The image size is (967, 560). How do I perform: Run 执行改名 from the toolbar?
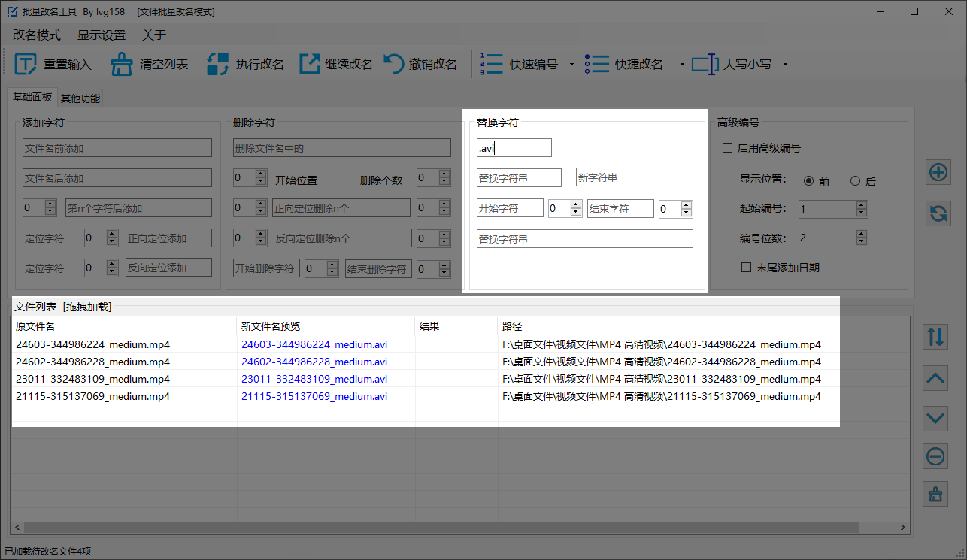point(245,64)
